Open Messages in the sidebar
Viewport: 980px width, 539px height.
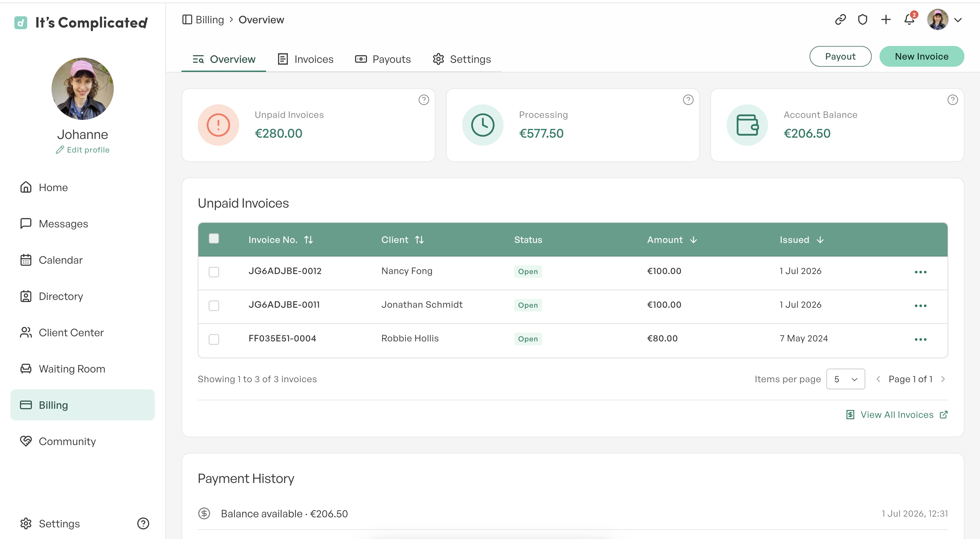coord(83,224)
